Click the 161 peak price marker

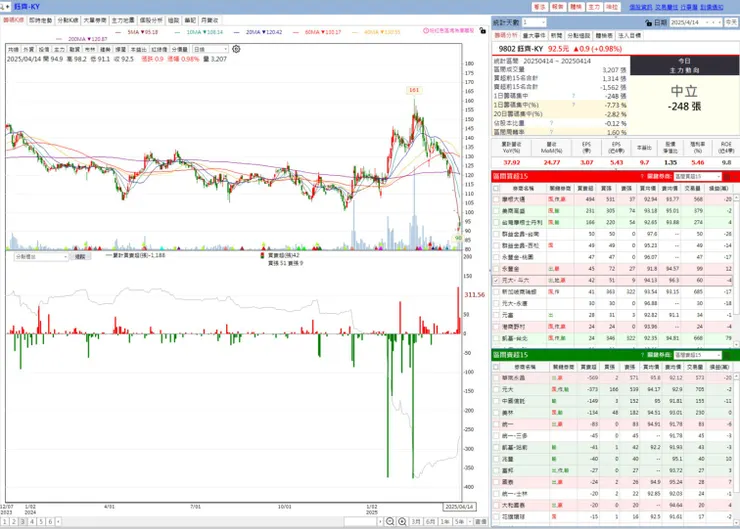click(x=413, y=90)
